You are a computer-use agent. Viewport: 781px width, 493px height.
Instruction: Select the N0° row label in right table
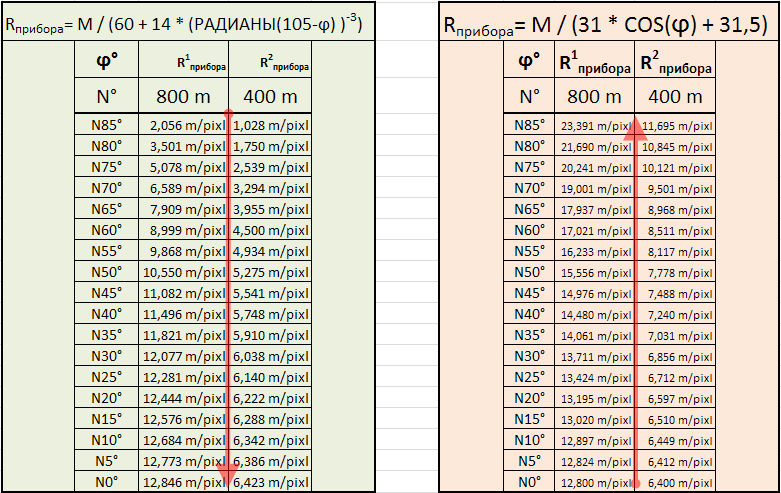point(528,482)
